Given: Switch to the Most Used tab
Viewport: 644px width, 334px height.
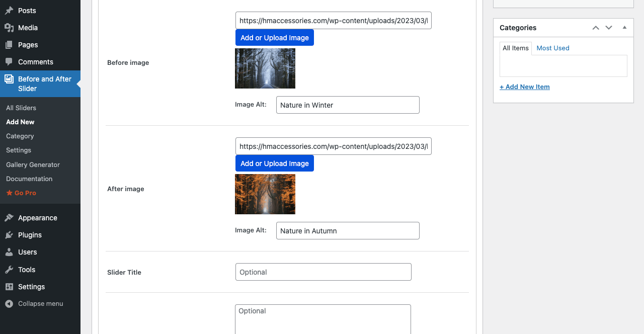Looking at the screenshot, I should pos(553,48).
